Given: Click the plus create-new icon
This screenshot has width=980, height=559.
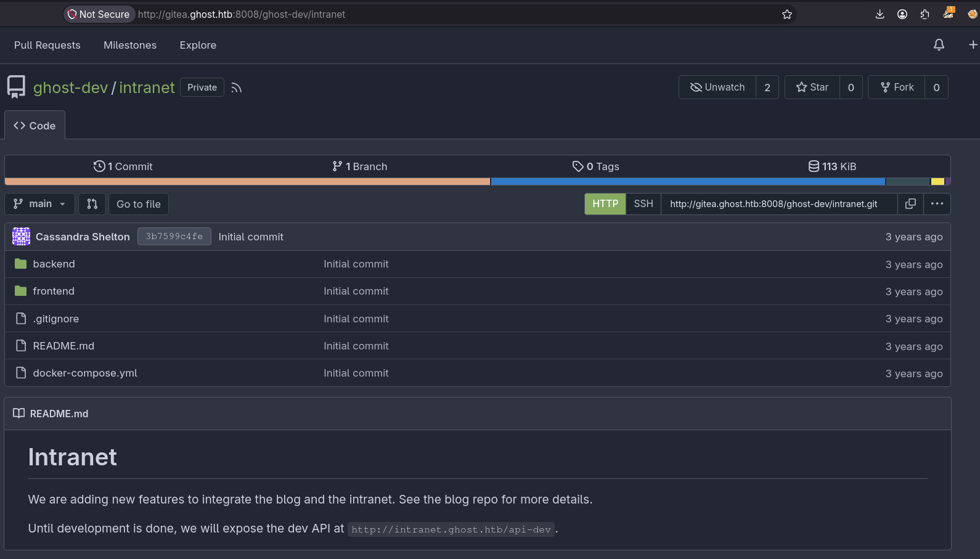Looking at the screenshot, I should click(x=973, y=45).
